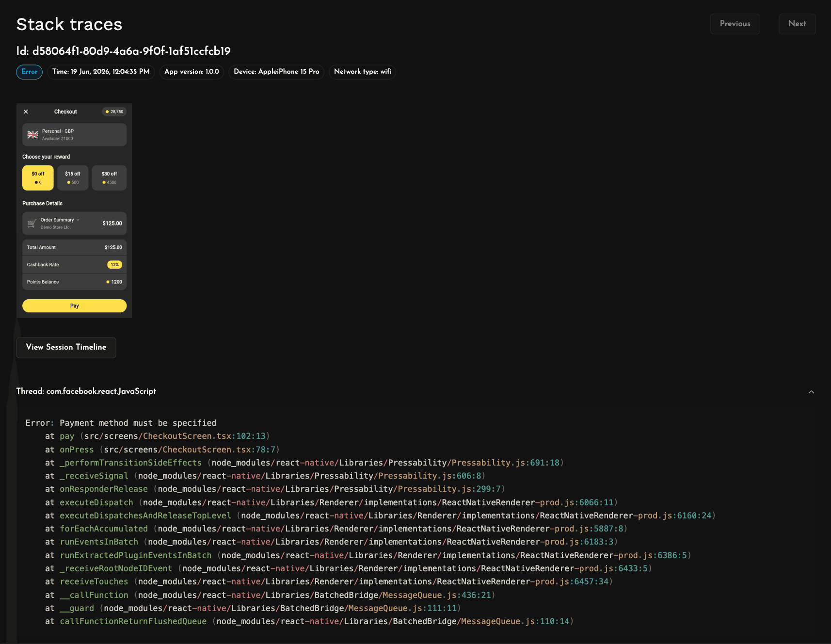Viewport: 831px width, 644px height.
Task: Click the UK flag icon for Personal GBP
Action: tap(32, 134)
